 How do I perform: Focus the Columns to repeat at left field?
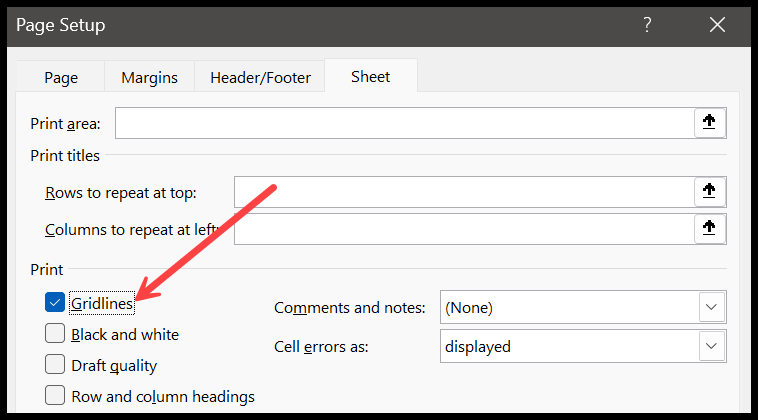[x=465, y=229]
